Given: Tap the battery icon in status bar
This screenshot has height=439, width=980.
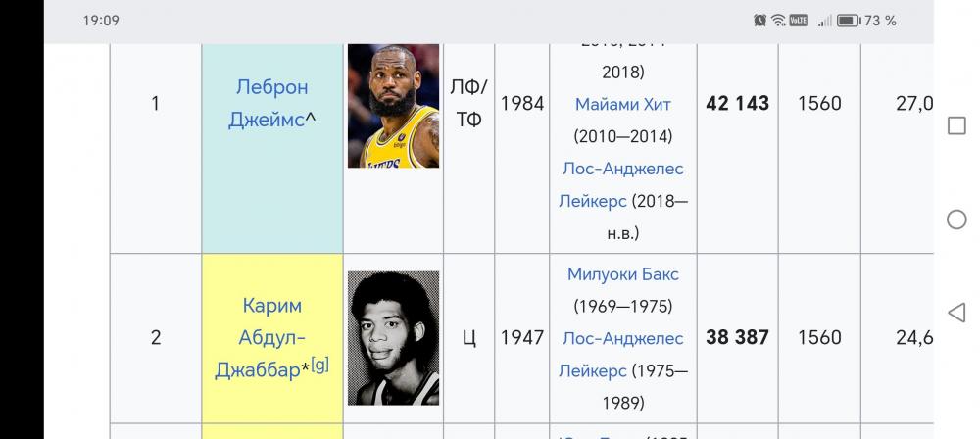Looking at the screenshot, I should (x=848, y=21).
